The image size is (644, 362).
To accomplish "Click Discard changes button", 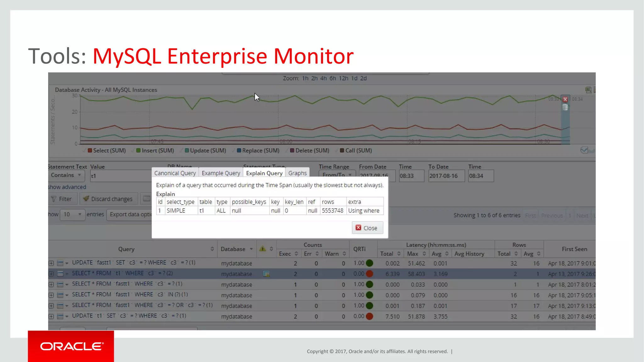I will point(108,199).
